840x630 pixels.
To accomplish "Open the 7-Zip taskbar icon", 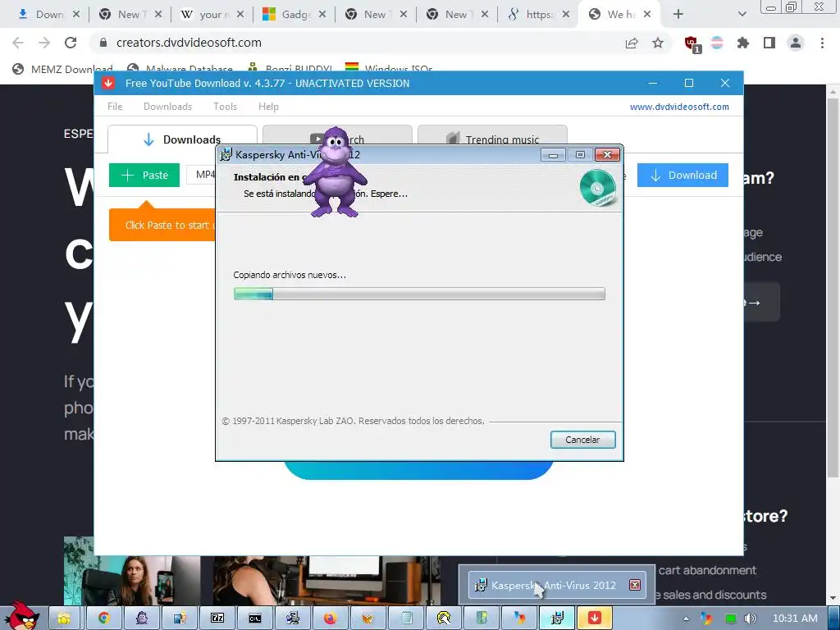I will [x=217, y=619].
